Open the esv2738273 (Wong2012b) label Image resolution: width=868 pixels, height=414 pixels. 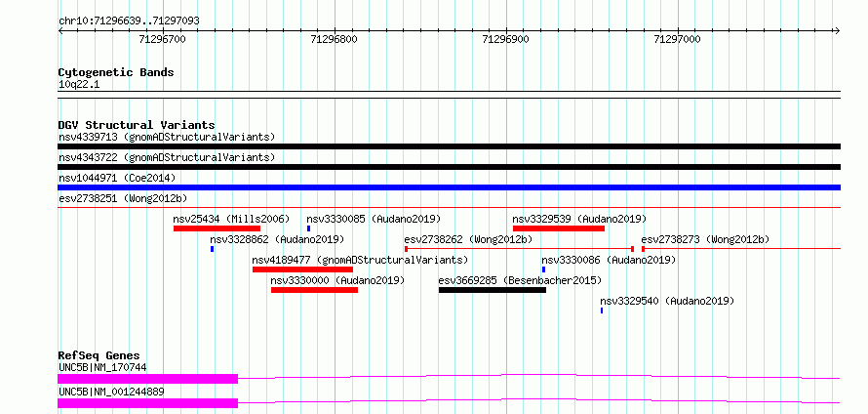point(705,239)
